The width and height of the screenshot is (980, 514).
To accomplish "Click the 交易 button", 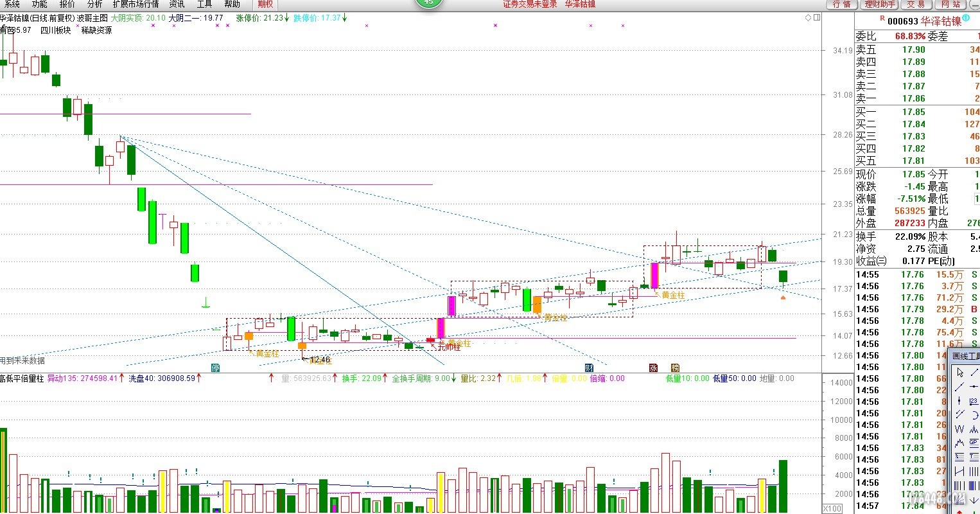I will coord(916,4).
